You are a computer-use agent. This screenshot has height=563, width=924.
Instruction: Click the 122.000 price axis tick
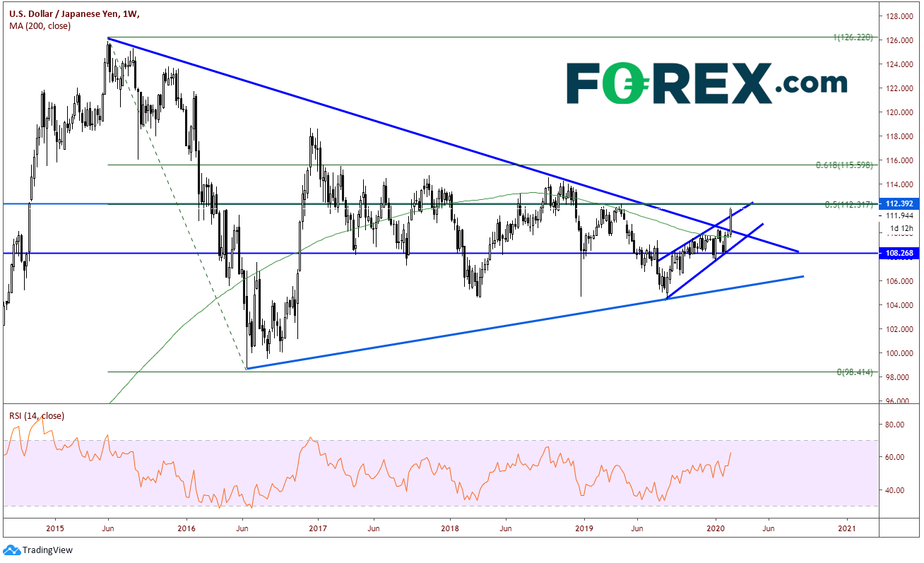coord(899,88)
